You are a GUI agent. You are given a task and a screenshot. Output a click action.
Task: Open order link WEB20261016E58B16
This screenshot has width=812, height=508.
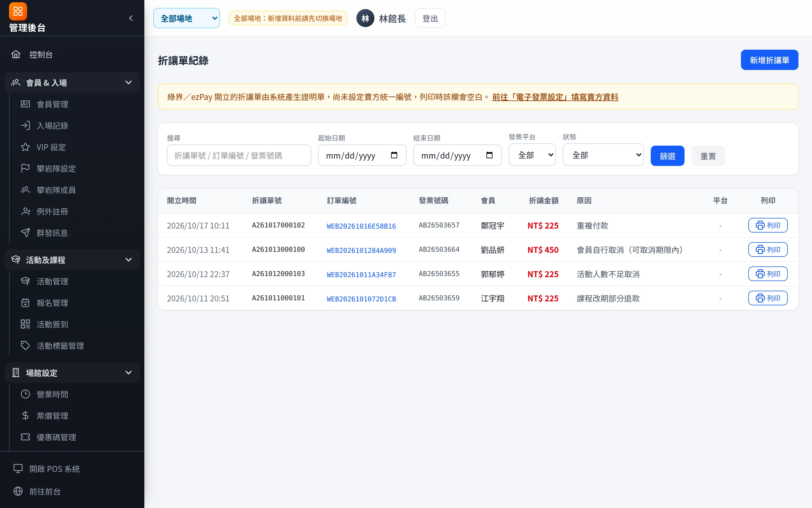[361, 226]
